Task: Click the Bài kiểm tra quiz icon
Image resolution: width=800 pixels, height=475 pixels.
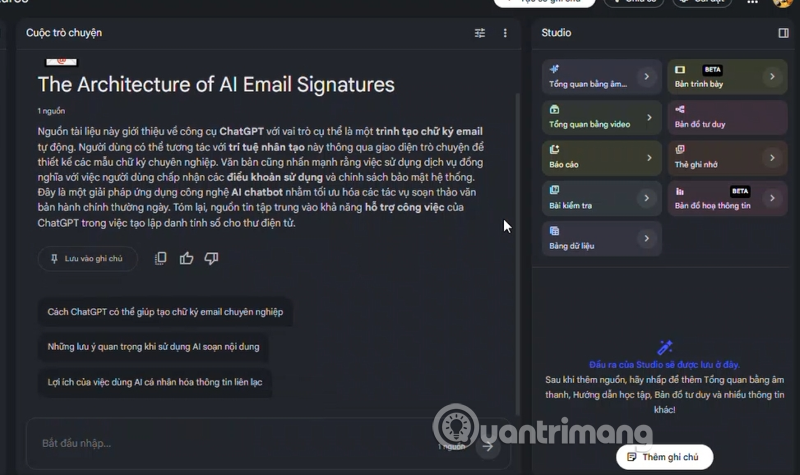Action: (554, 190)
